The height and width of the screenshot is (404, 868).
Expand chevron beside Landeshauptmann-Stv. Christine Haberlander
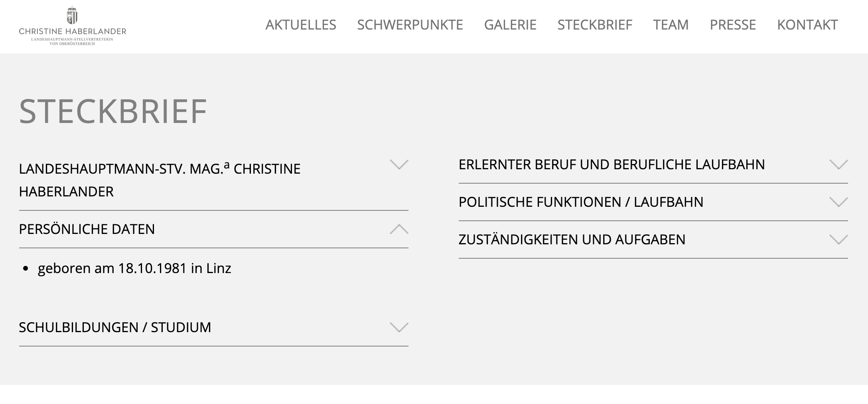click(399, 164)
